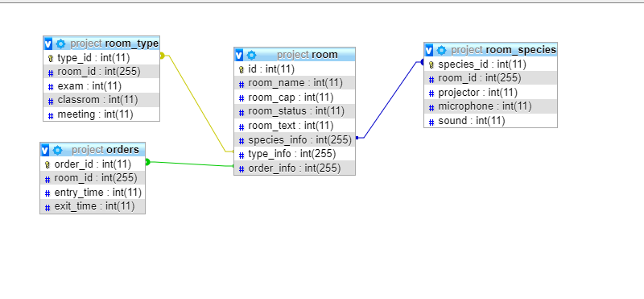This screenshot has height=299, width=644.
Task: Click the hash icon beside meeting column
Action: pyautogui.click(x=51, y=115)
